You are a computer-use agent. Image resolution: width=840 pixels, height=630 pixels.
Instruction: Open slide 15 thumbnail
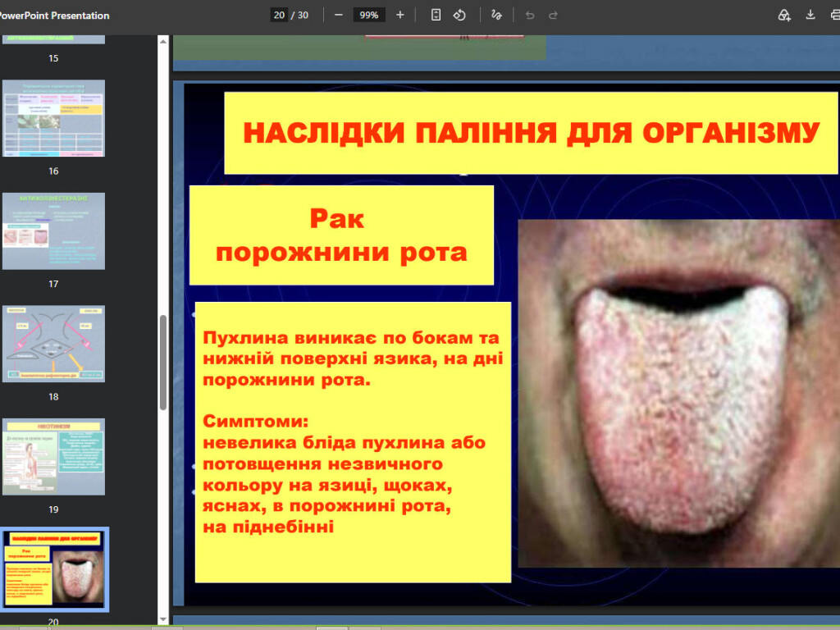(53, 39)
